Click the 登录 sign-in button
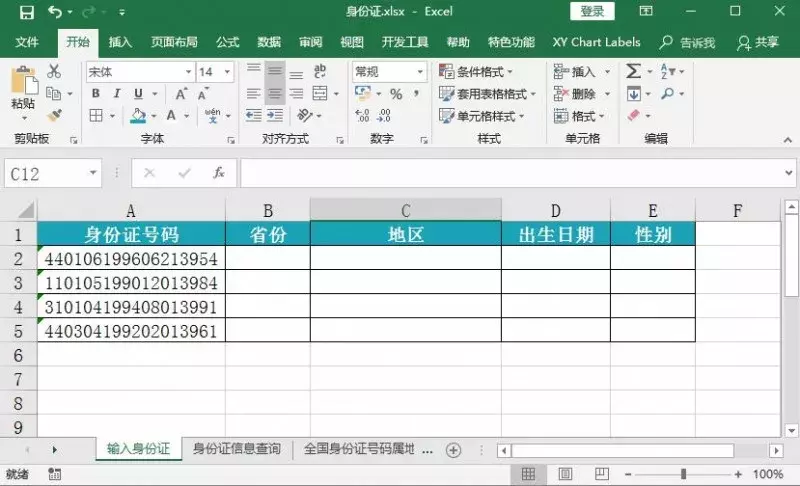Viewport: 800px width, 486px height. coord(592,11)
